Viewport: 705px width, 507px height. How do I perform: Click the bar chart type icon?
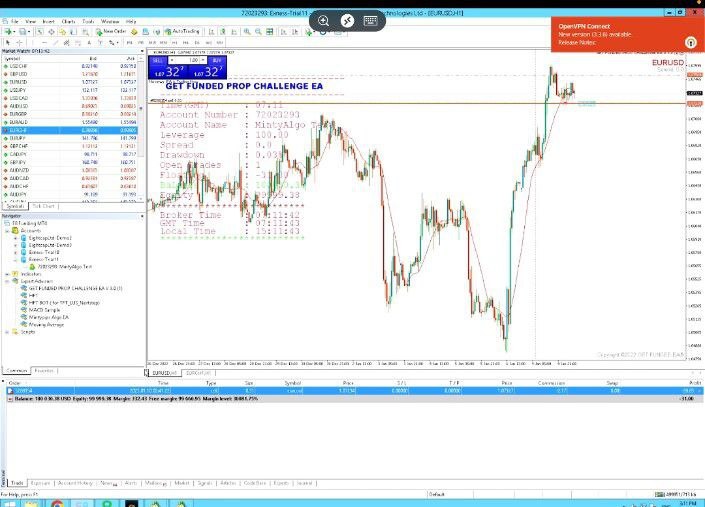[x=211, y=31]
